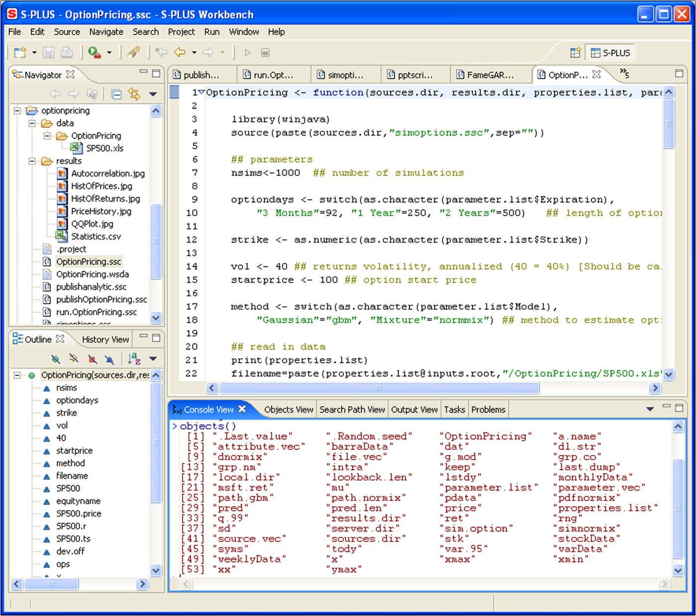
Task: Open the Source menu
Action: click(x=67, y=32)
